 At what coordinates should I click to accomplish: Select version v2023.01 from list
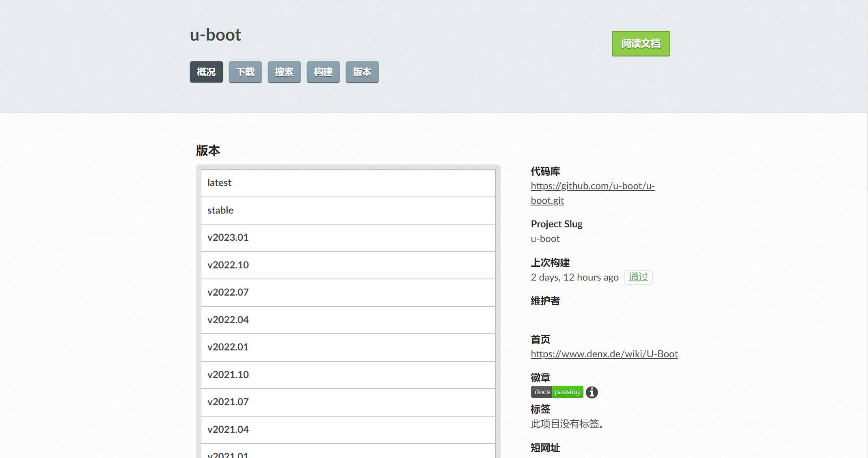[x=228, y=238]
